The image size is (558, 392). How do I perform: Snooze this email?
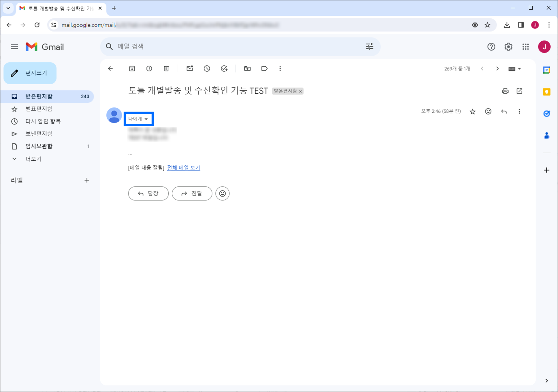pyautogui.click(x=207, y=68)
